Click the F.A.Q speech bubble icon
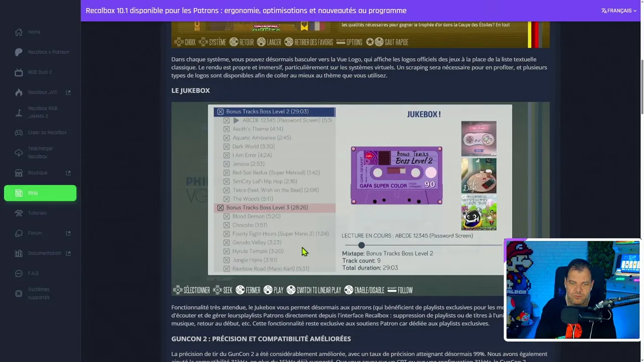 click(x=19, y=274)
